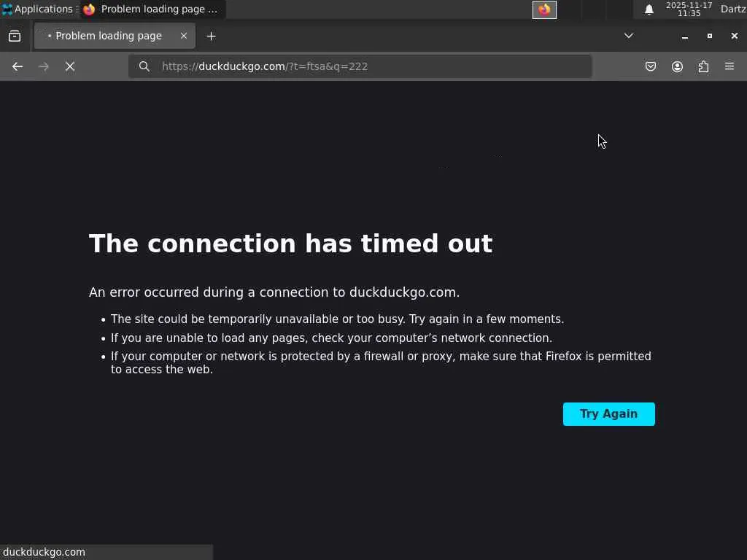Maximize the Firefox window

(x=709, y=36)
